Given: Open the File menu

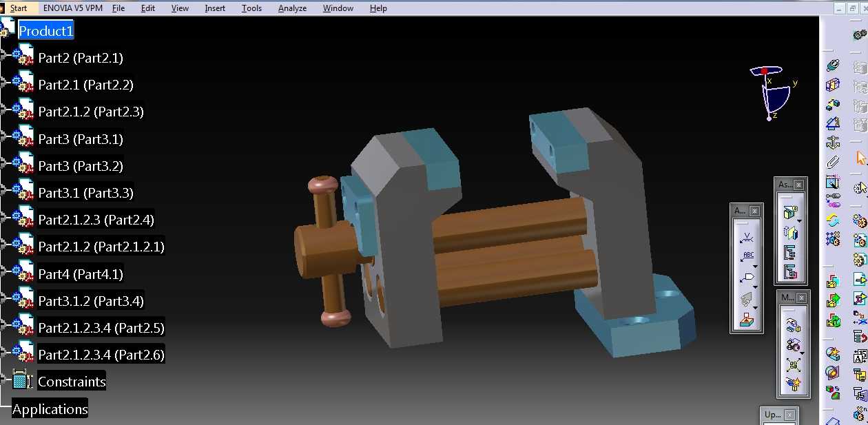Looking at the screenshot, I should pos(118,8).
